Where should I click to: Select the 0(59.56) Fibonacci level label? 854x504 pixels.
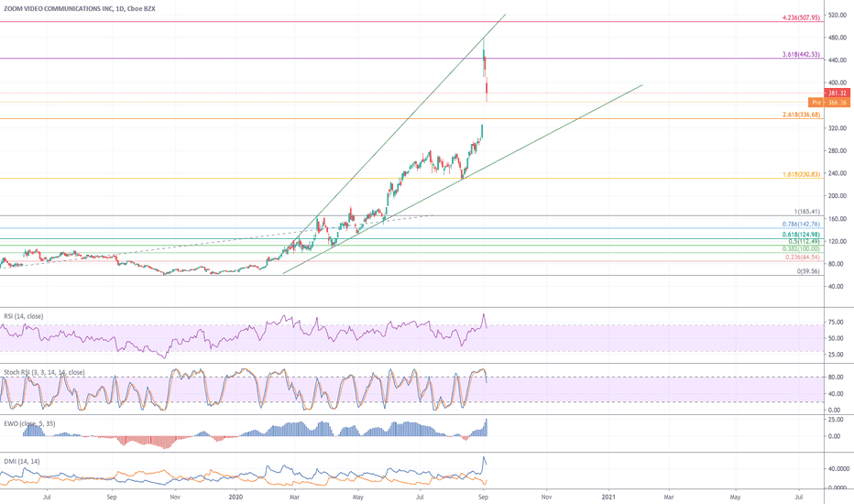click(808, 271)
